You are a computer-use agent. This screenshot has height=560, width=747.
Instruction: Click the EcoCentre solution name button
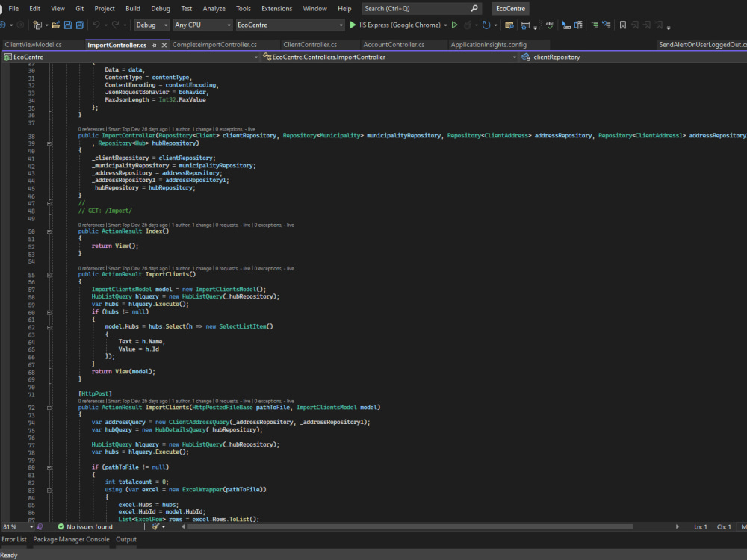[x=510, y=8]
